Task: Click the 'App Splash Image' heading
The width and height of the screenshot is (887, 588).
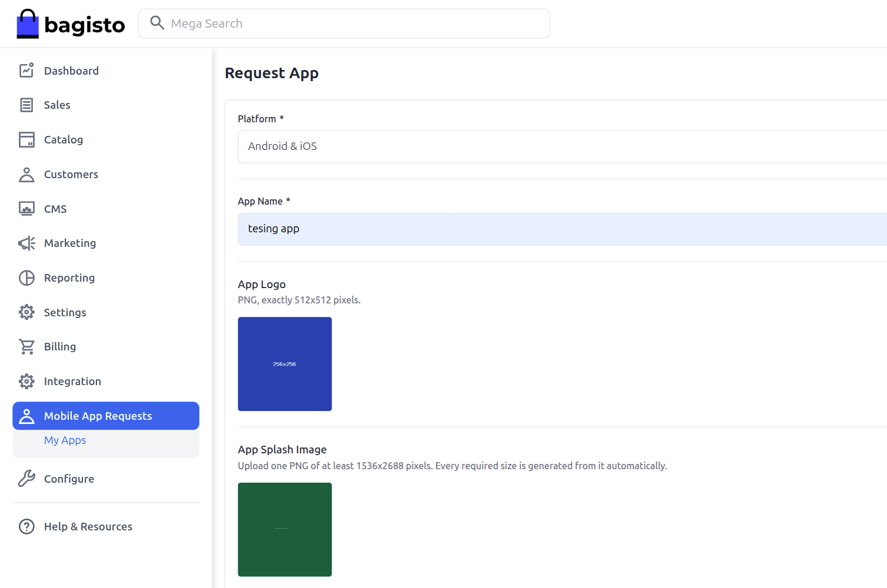Action: coord(282,449)
